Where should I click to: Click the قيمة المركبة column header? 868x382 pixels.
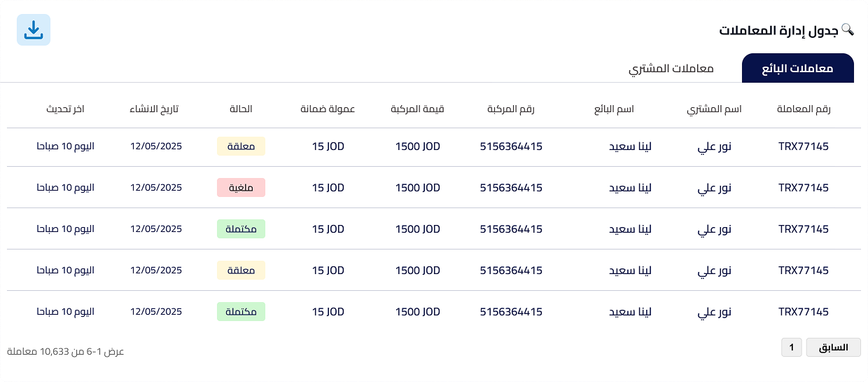coord(417,109)
